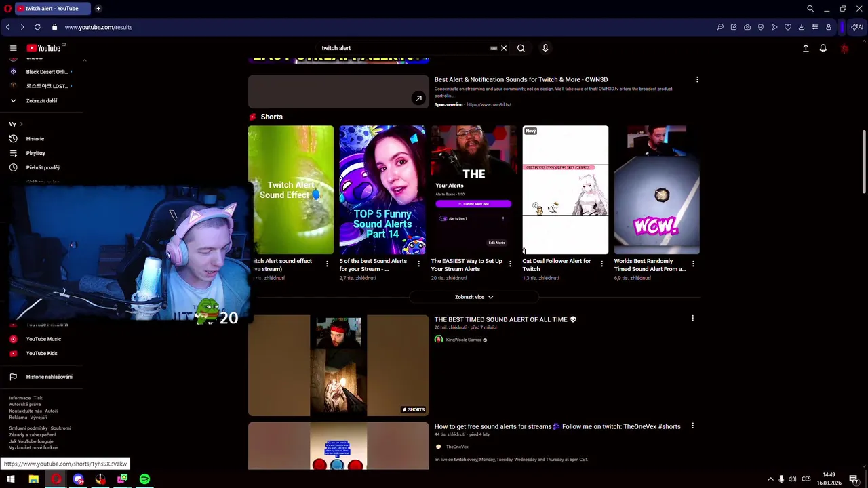
Task: Open the edit pinboard icon in address bar
Action: [734, 27]
